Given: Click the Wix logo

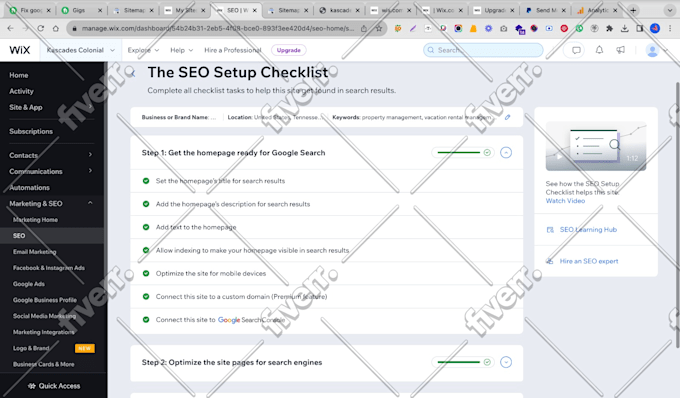Looking at the screenshot, I should pos(20,50).
